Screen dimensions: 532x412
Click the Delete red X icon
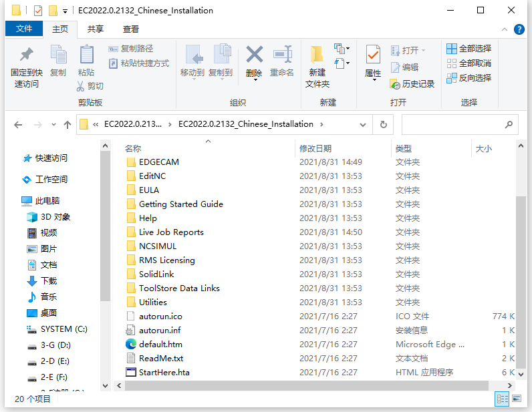[255, 54]
